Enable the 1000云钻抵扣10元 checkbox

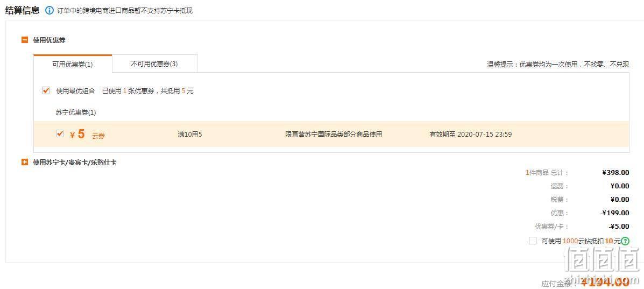(532, 241)
